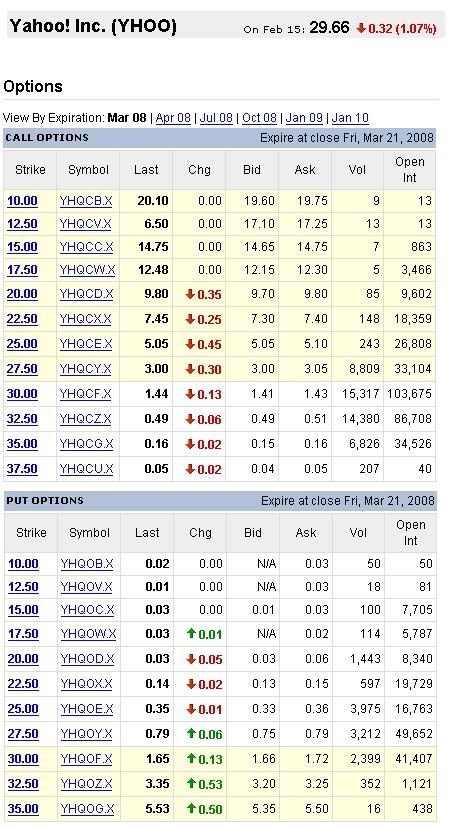Open call symbol YHQCZ.X
Screen dimensions: 453x829
pos(86,419)
